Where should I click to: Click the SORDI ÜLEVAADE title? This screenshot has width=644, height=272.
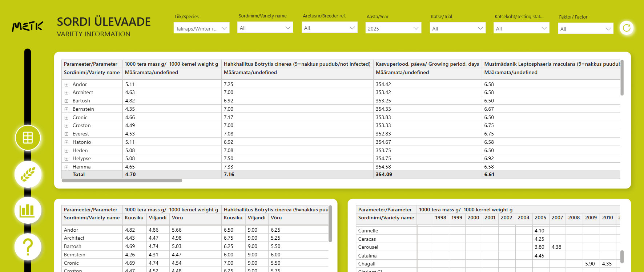coord(104,22)
